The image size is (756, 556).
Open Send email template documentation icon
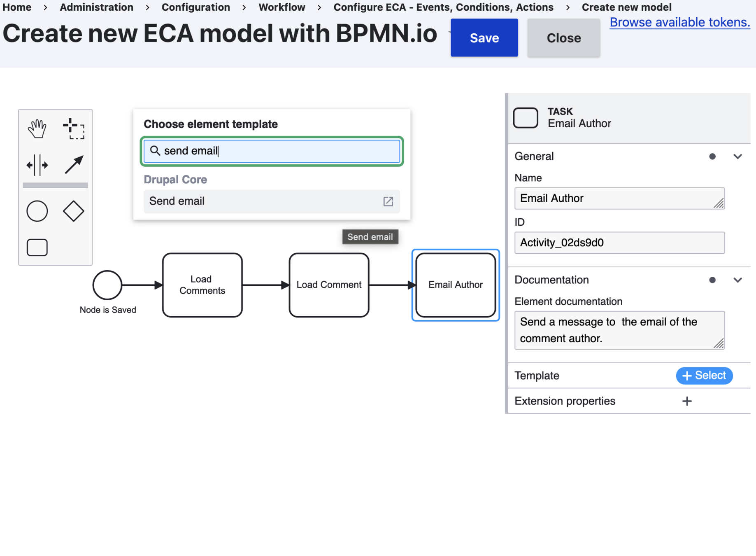click(x=388, y=201)
